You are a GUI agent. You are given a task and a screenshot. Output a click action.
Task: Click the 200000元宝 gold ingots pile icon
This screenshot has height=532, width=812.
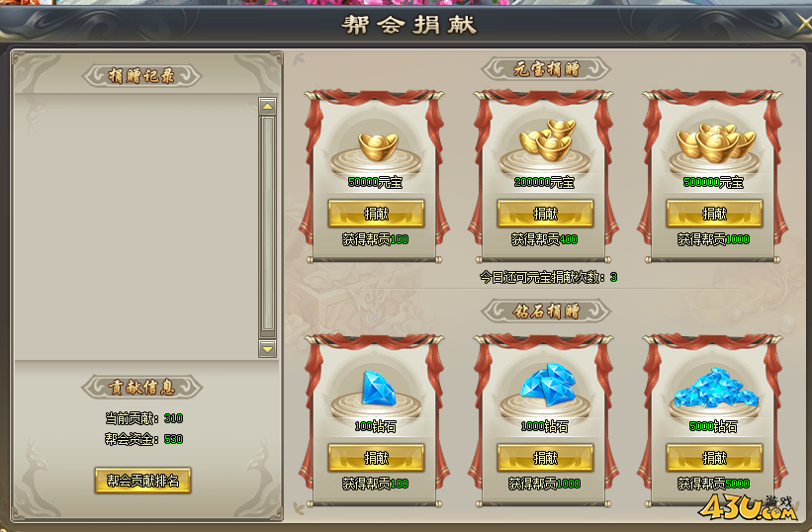click(547, 139)
